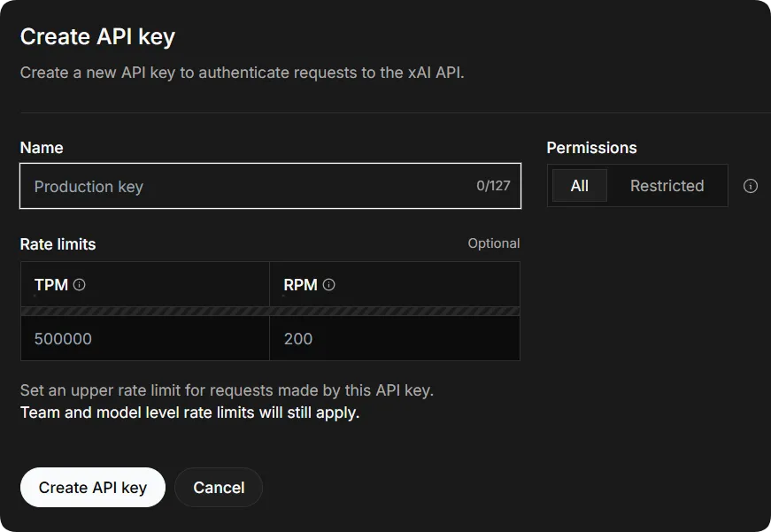Select the All permissions option

(580, 186)
